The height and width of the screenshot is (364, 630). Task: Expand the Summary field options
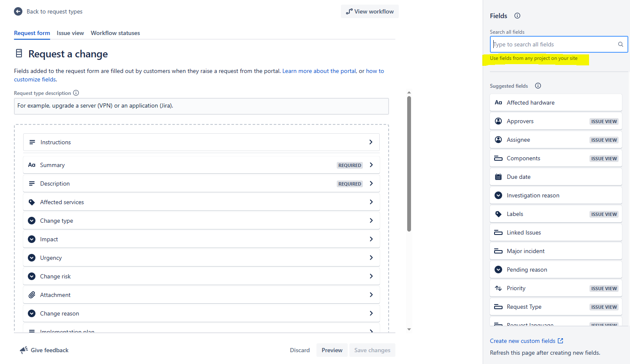point(371,164)
